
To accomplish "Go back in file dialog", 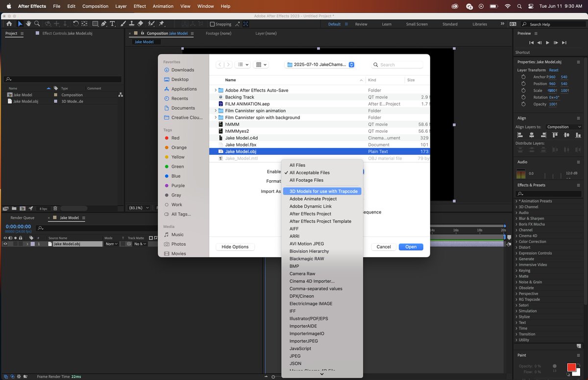I will [220, 65].
